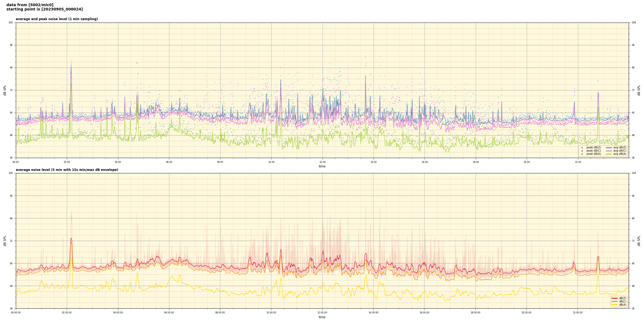Click the 'time' x-axis label under the upper chart
The width and height of the screenshot is (644, 322).
pyautogui.click(x=322, y=166)
